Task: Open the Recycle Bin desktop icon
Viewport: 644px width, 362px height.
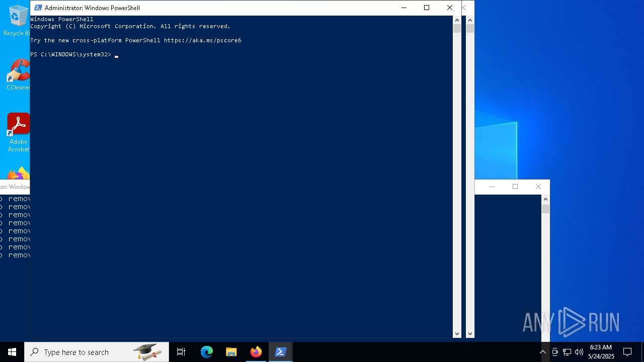Action: tap(18, 21)
